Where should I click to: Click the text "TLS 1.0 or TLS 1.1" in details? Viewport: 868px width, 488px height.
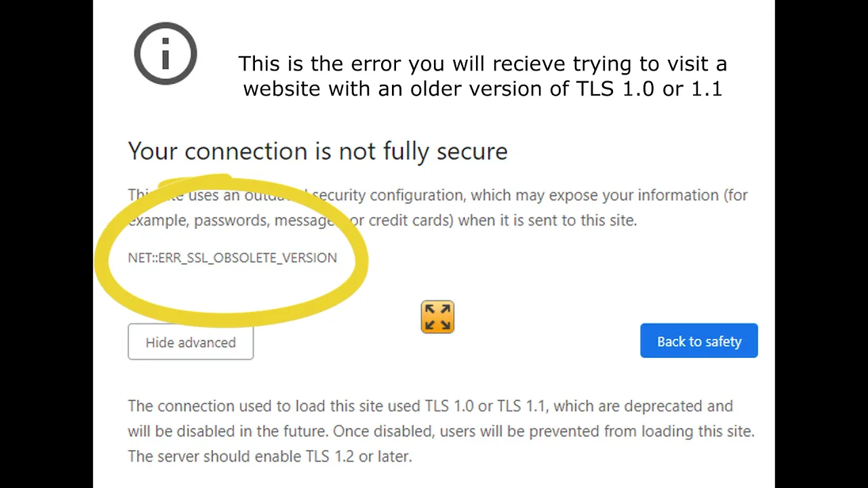487,406
